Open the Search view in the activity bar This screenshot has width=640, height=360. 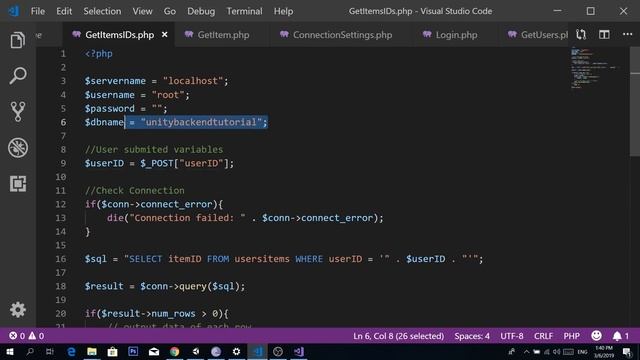tap(18, 76)
